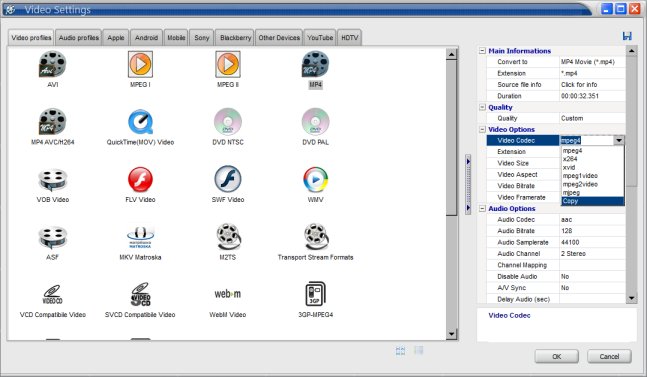The width and height of the screenshot is (647, 377).
Task: Choose the DVD NTSC disc icon
Action: point(228,121)
